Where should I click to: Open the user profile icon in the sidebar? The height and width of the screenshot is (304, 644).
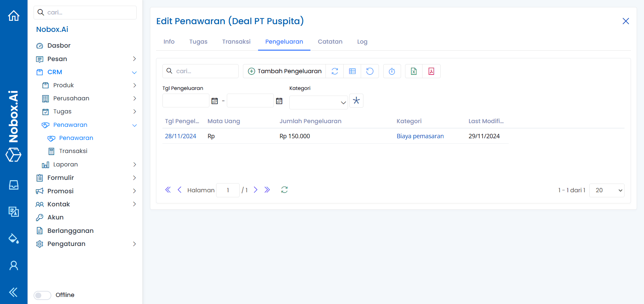click(13, 265)
